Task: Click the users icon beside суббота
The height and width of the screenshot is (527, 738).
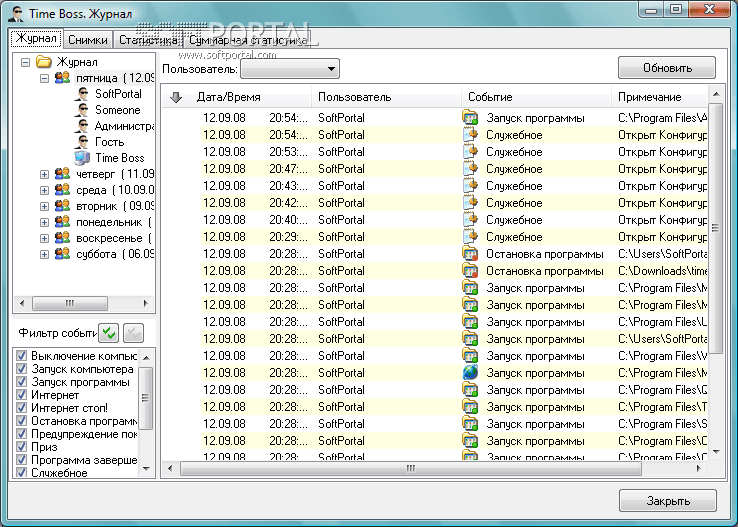Action: 62,254
